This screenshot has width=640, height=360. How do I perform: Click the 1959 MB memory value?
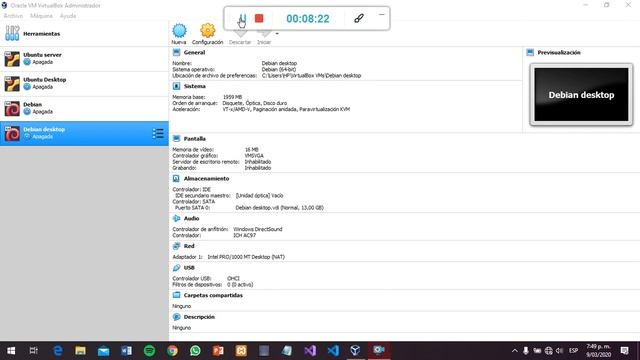point(232,97)
